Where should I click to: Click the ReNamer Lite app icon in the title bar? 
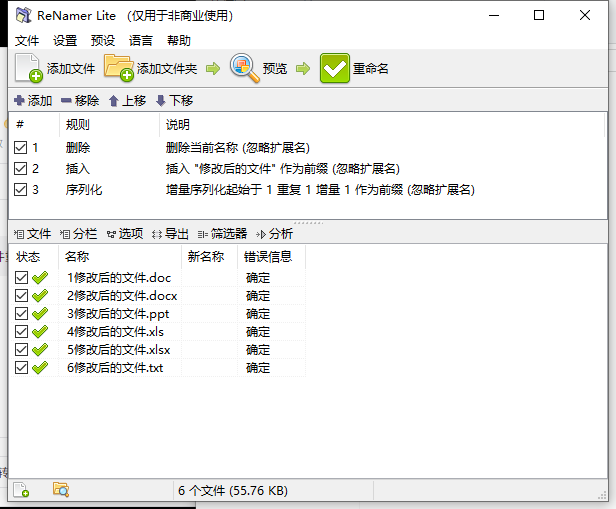(24, 15)
